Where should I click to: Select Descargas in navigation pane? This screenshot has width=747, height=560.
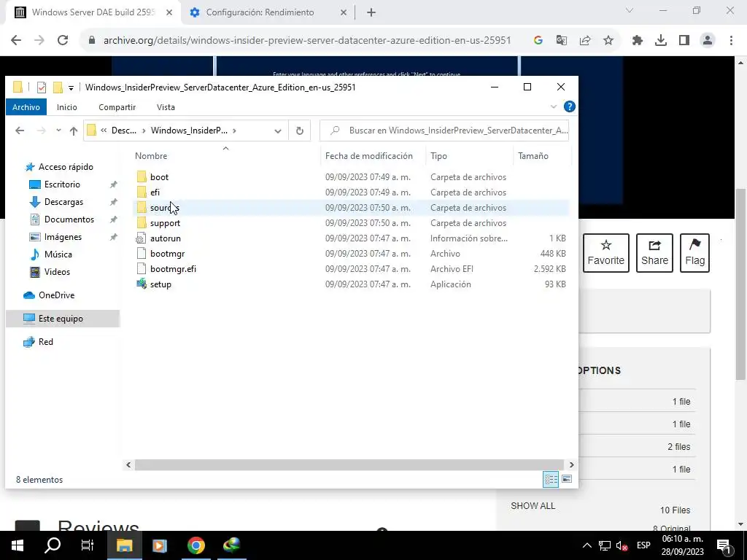coord(63,202)
